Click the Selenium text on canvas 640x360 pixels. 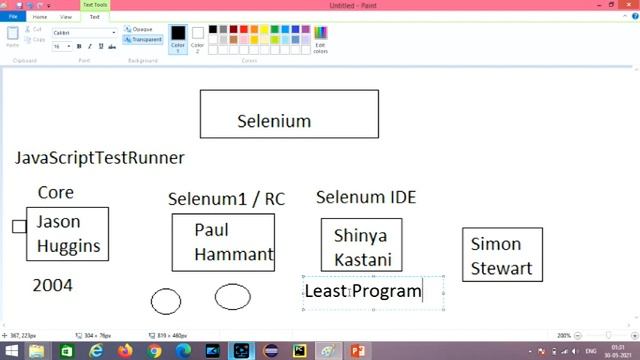(274, 121)
